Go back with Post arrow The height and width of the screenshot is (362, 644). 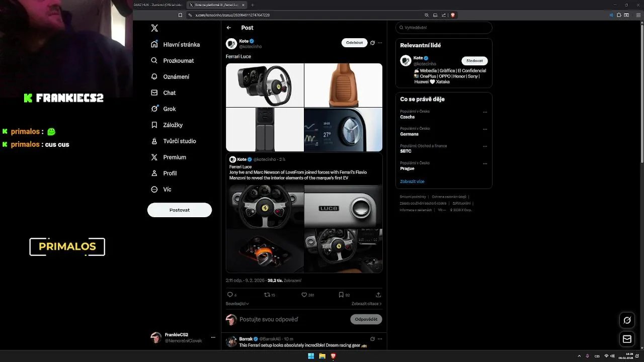point(229,28)
